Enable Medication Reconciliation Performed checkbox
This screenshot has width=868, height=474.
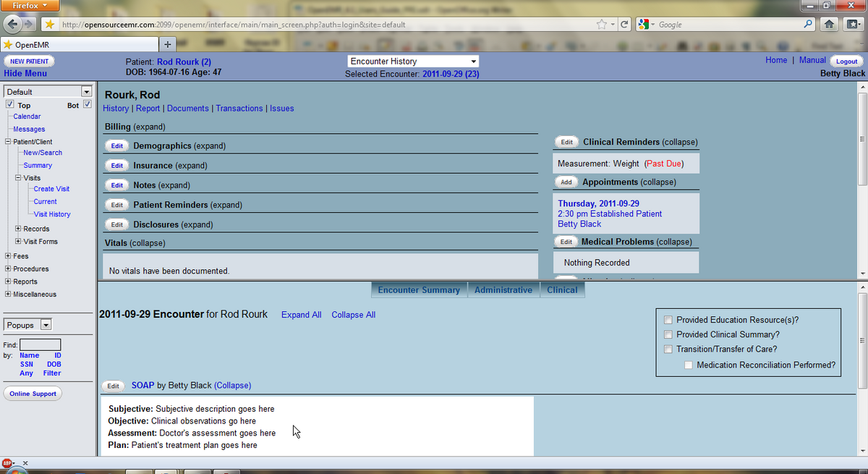689,365
